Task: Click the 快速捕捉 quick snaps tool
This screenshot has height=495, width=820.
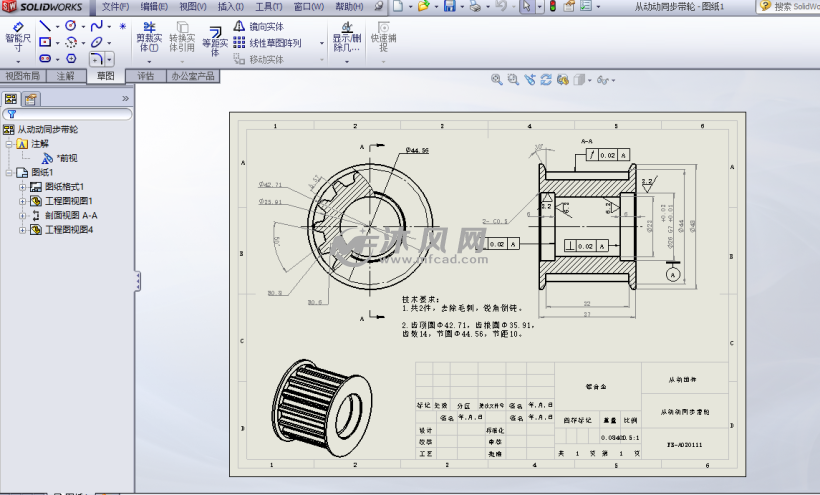Action: pos(383,37)
